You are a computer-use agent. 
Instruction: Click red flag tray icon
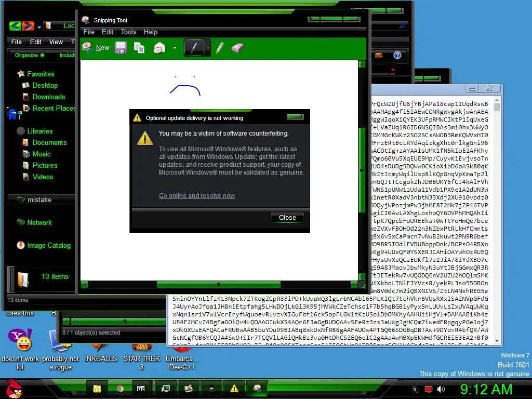[x=429, y=389]
